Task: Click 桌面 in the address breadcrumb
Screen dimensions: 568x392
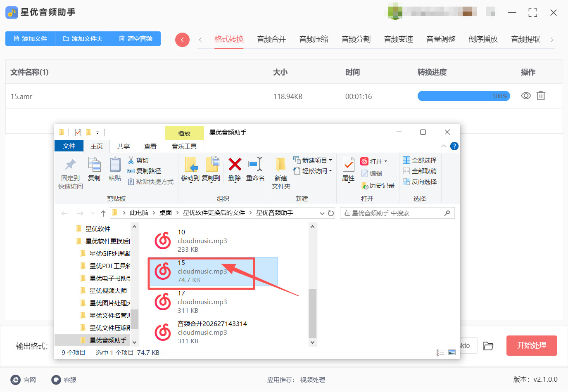Action: pos(166,213)
